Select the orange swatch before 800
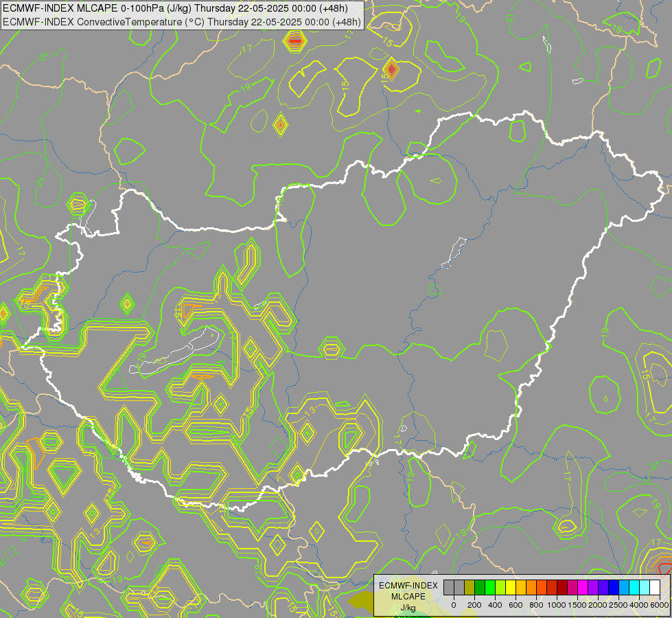 (531, 588)
